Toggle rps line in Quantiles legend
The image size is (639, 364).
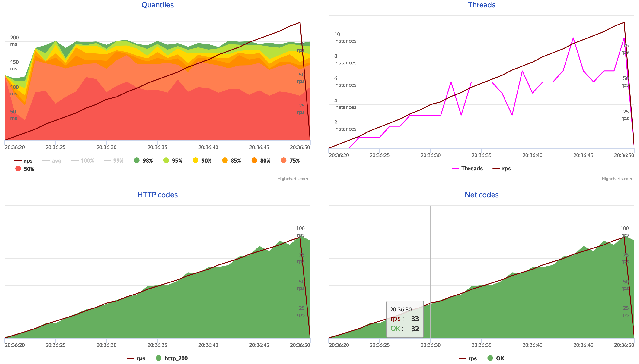pyautogui.click(x=28, y=160)
